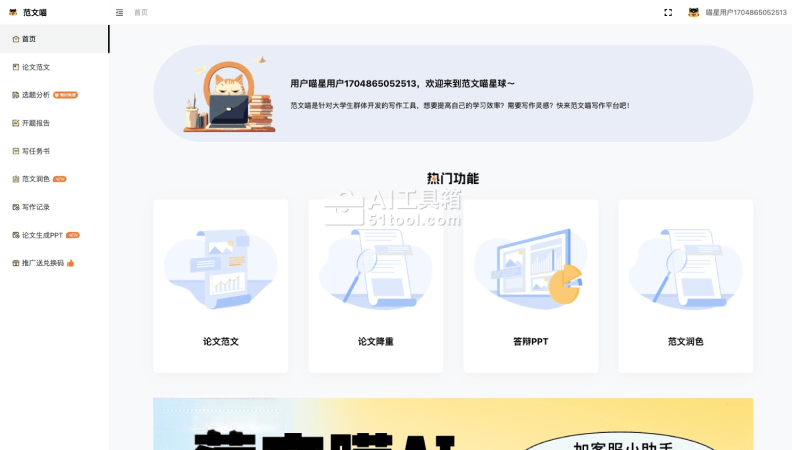Click the user cat avatar icon

pyautogui.click(x=693, y=12)
